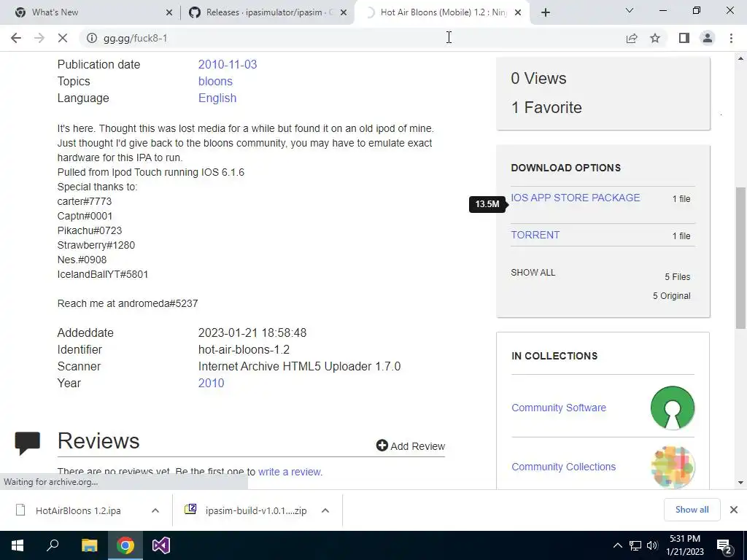This screenshot has width=747, height=560.
Task: Share this page icon
Action: click(x=632, y=38)
